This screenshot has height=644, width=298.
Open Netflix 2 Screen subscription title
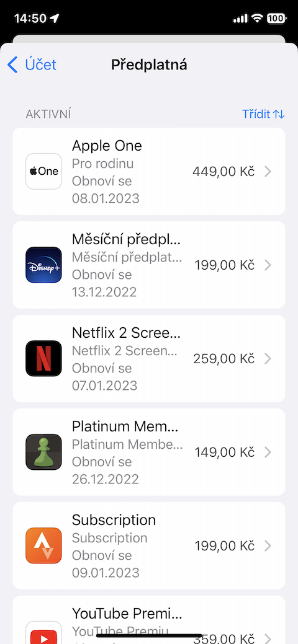127,333
